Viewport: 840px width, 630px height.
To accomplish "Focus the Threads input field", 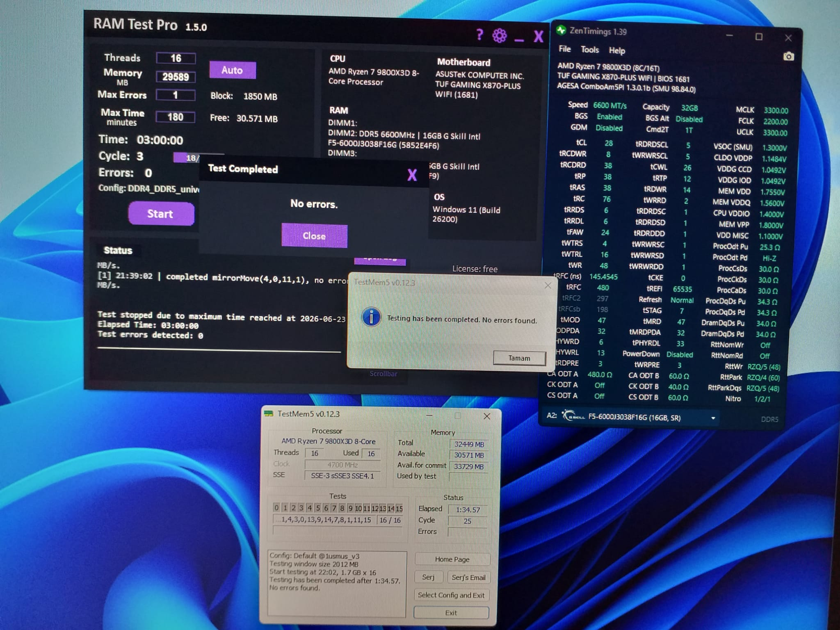I will click(176, 58).
